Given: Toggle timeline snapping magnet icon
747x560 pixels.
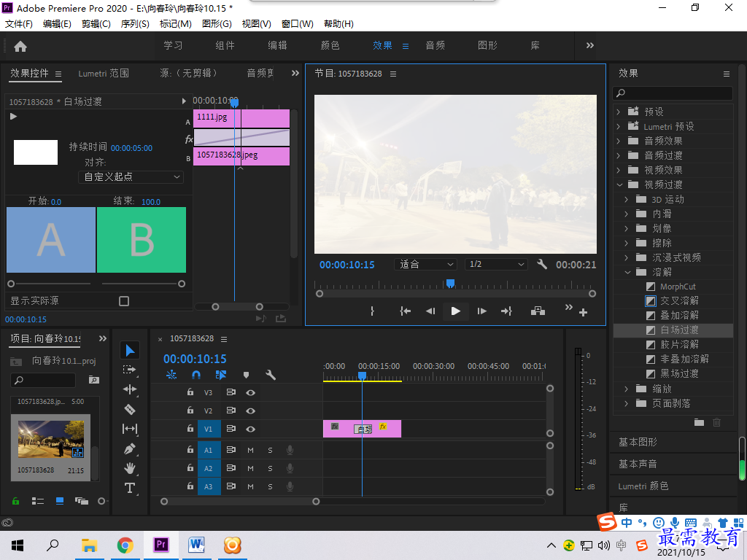Looking at the screenshot, I should click(196, 375).
